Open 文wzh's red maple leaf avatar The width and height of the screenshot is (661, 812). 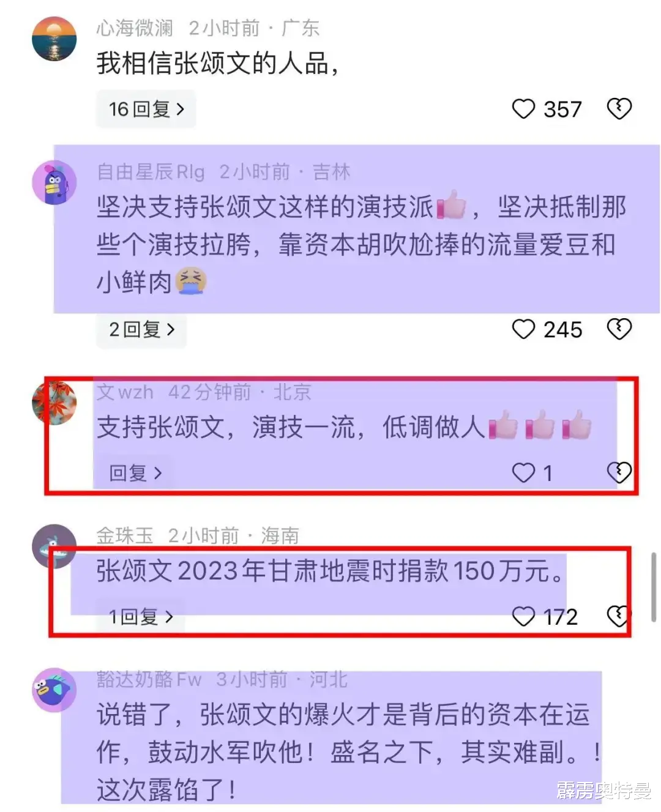(x=54, y=402)
